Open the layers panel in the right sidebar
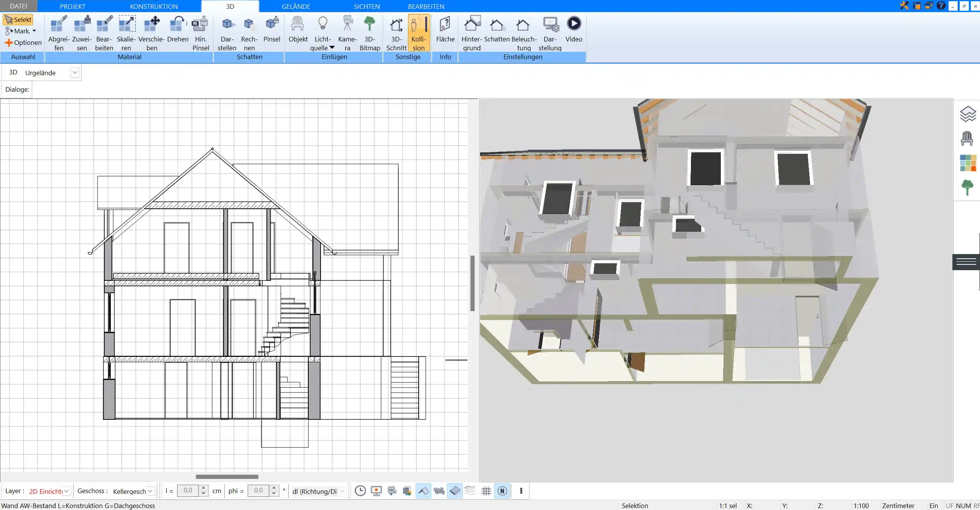Screen dimensions: 980x510 click(x=967, y=114)
